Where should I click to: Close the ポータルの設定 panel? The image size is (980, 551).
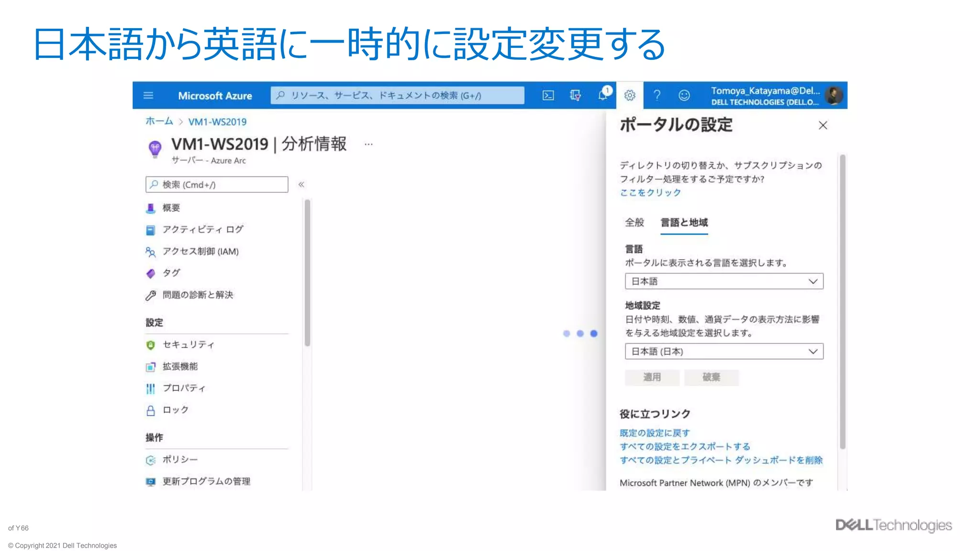click(x=823, y=125)
